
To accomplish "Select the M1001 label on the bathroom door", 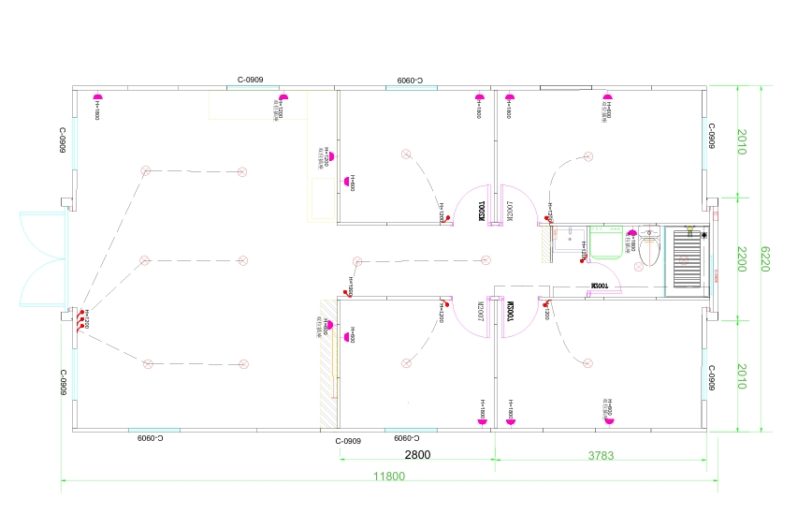I will (600, 286).
